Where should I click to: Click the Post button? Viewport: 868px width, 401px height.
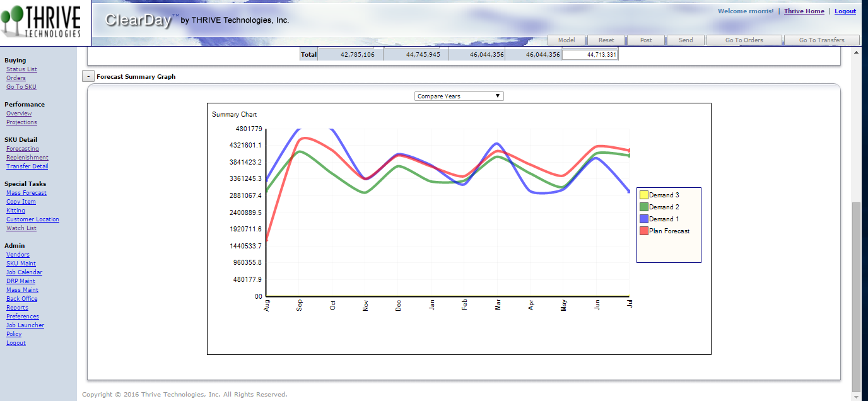[x=646, y=40]
